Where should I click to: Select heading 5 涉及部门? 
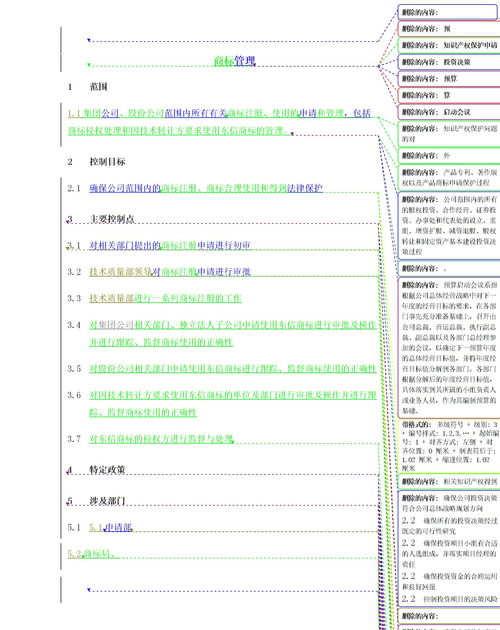[96, 501]
